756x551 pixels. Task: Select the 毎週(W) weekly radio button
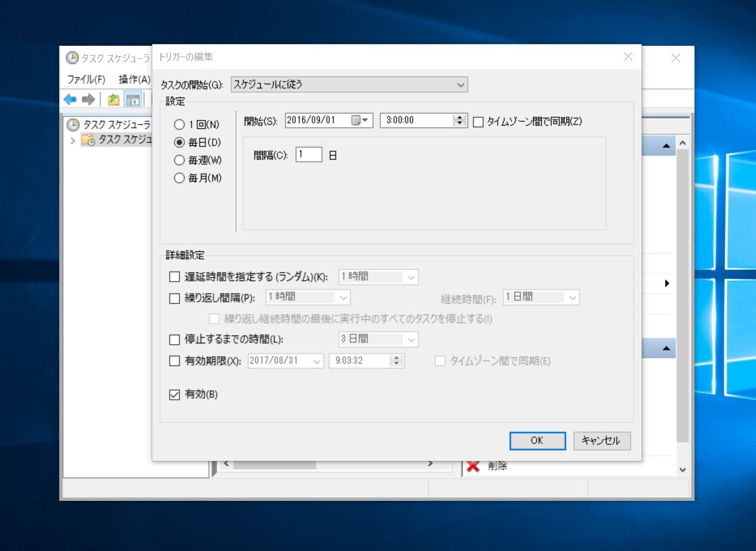(x=179, y=160)
